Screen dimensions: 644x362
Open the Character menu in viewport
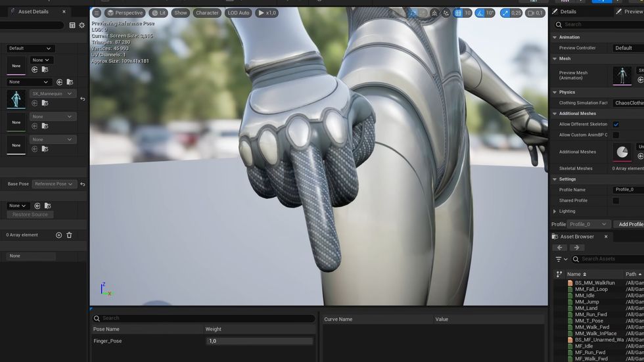coord(207,12)
